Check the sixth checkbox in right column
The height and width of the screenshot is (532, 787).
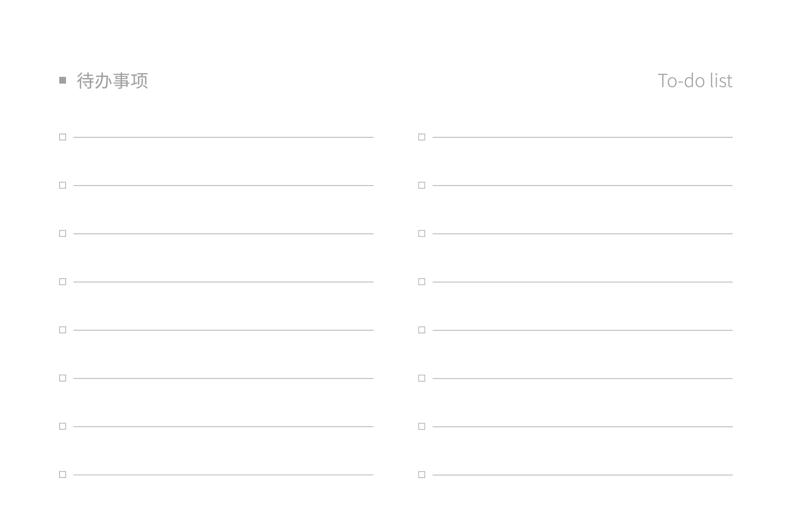coord(422,378)
